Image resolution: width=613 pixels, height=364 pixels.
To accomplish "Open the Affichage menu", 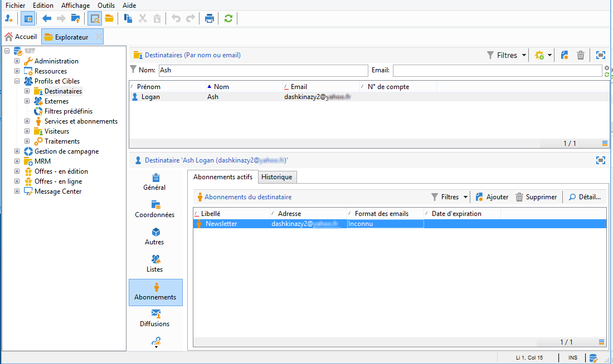I will [75, 6].
